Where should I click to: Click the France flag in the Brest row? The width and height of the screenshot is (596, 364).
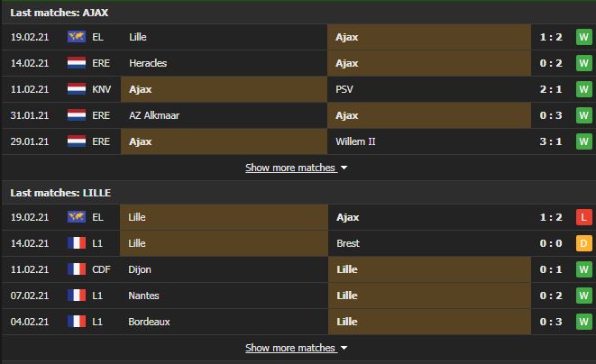77,243
